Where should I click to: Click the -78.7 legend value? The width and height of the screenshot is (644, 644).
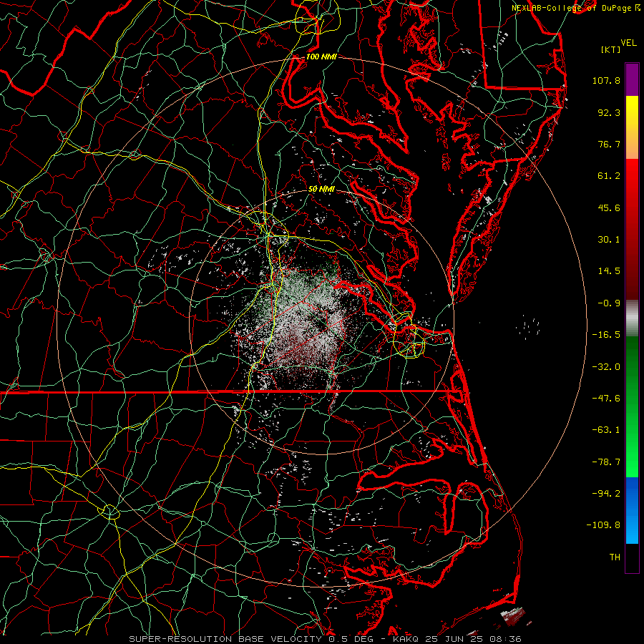[606, 462]
